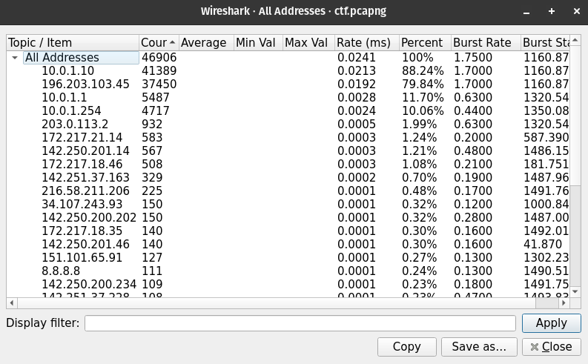The image size is (588, 364).
Task: Sort by Topic / Item column header
Action: click(72, 42)
